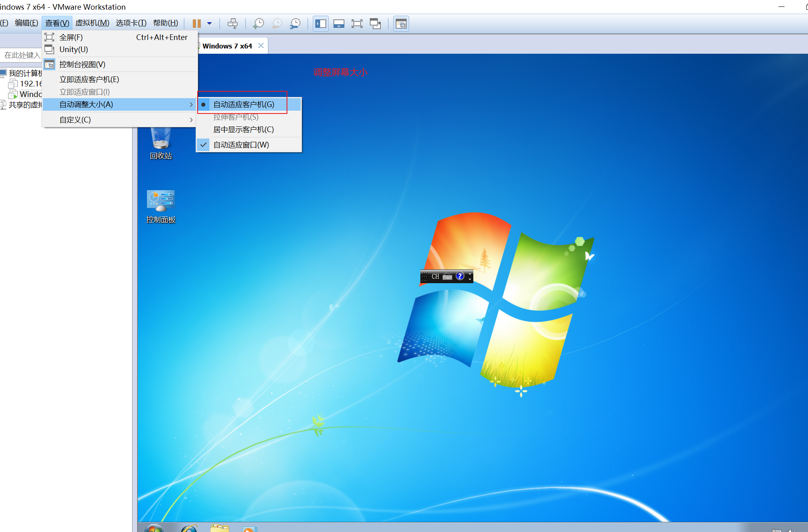Open Internet Explorer in guest taskbar
This screenshot has width=808, height=532.
pos(189,528)
